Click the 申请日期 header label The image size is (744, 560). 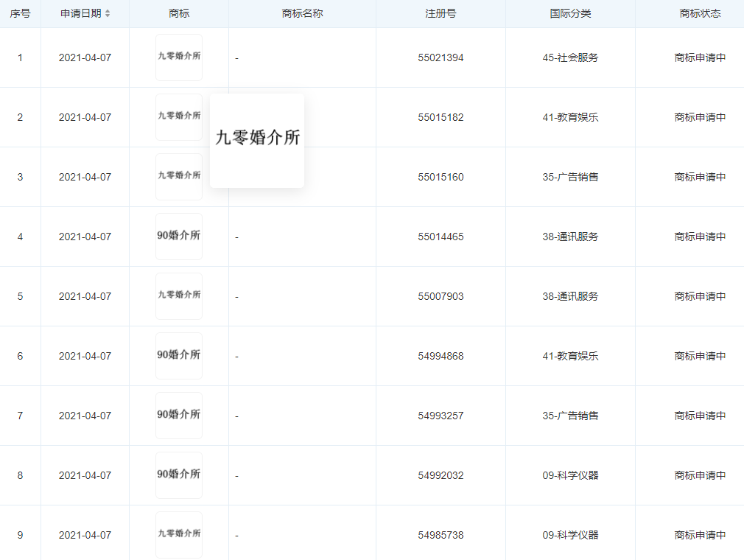pos(81,14)
